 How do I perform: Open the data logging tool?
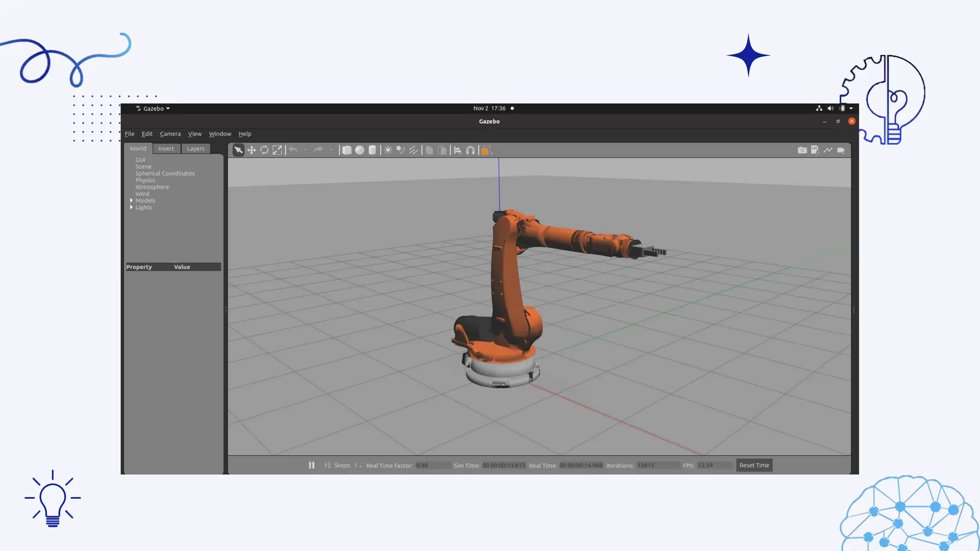tap(815, 150)
